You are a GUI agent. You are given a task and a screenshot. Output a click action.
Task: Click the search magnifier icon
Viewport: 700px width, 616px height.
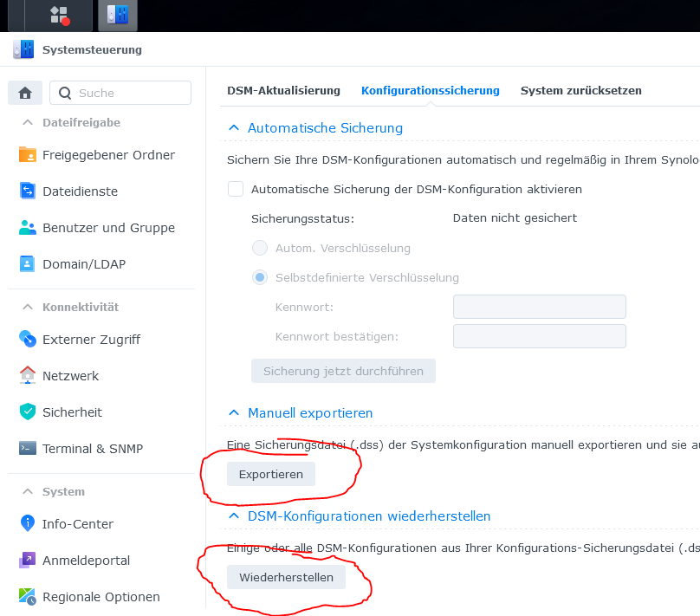[65, 93]
